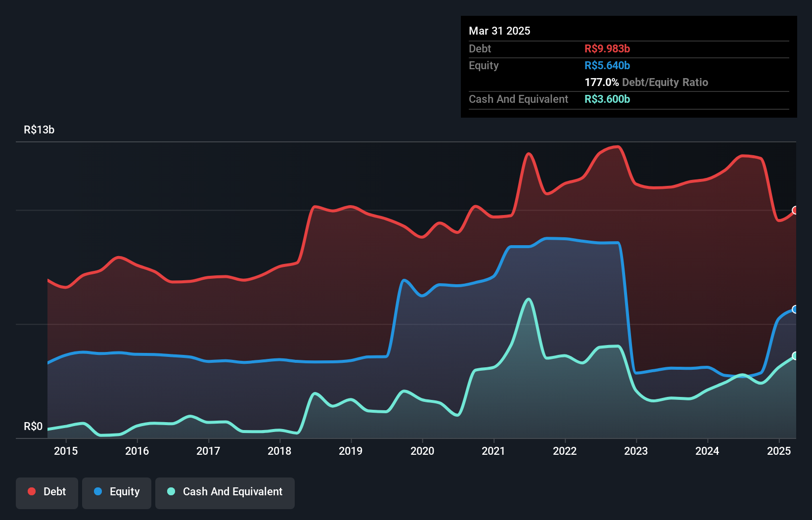Click the 2016 x-axis label

(137, 451)
